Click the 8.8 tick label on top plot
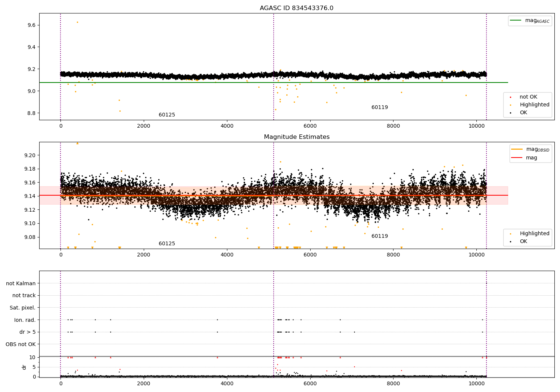The height and width of the screenshot is (392, 560). click(31, 113)
